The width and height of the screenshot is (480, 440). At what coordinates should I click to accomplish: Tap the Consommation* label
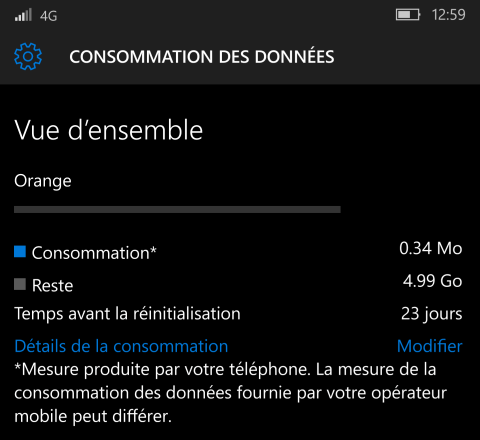94,253
